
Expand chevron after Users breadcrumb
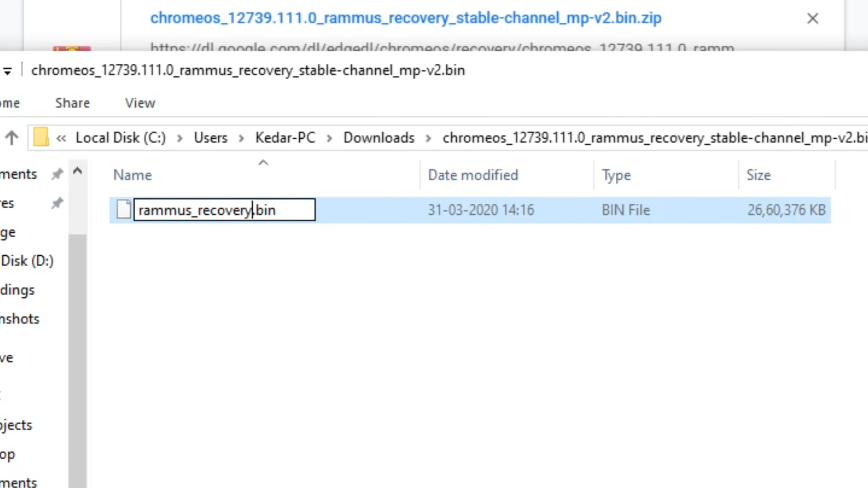(241, 138)
